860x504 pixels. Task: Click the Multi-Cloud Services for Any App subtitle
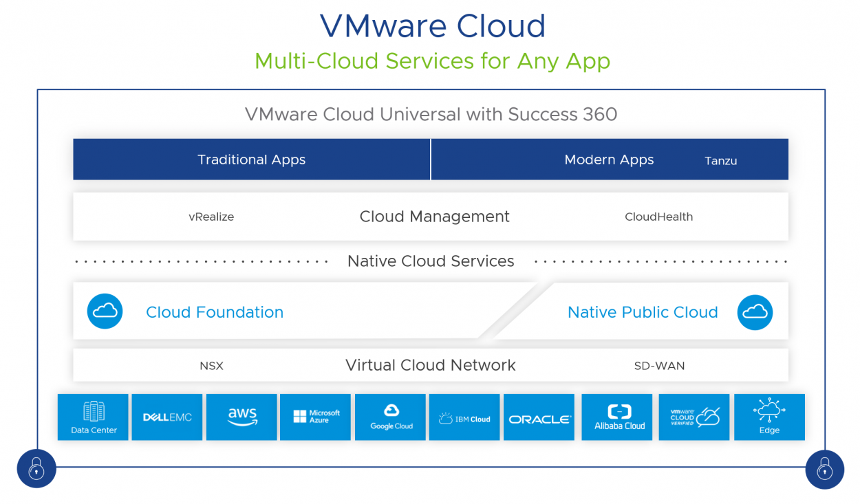pyautogui.click(x=432, y=61)
